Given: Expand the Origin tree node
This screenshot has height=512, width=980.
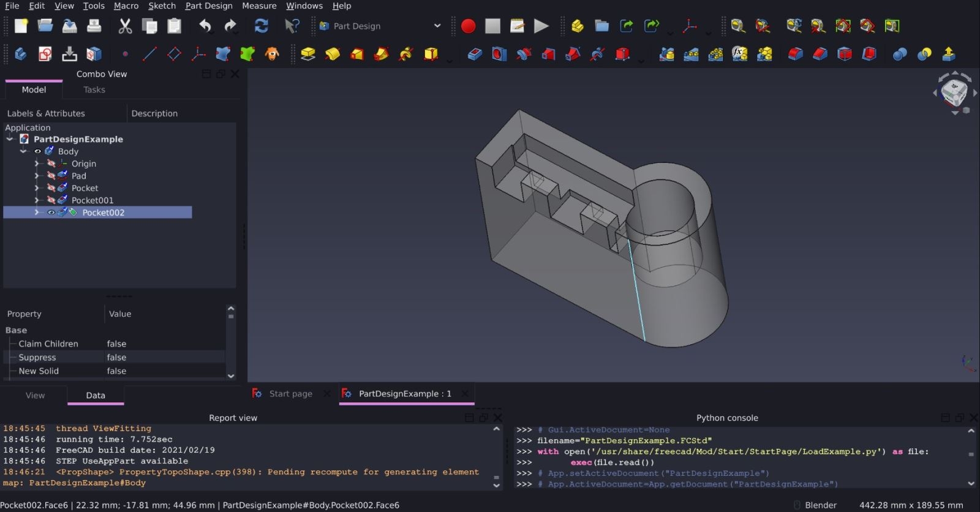Looking at the screenshot, I should [37, 164].
